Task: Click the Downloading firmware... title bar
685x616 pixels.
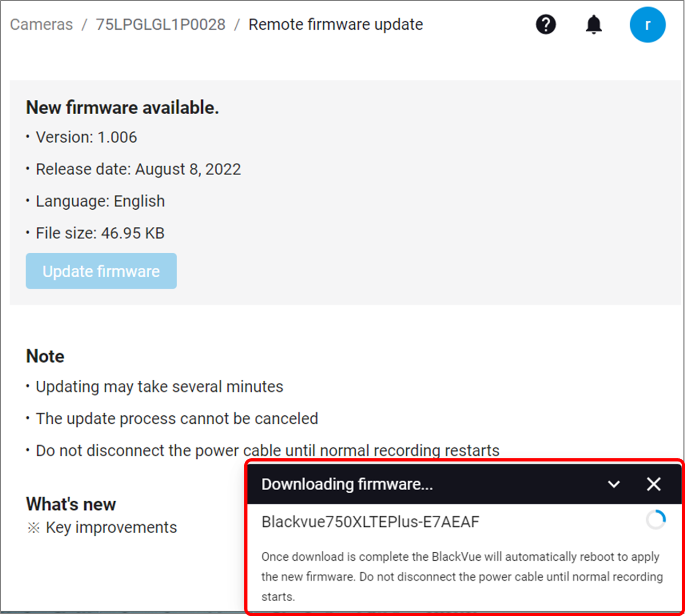Action: 465,484
